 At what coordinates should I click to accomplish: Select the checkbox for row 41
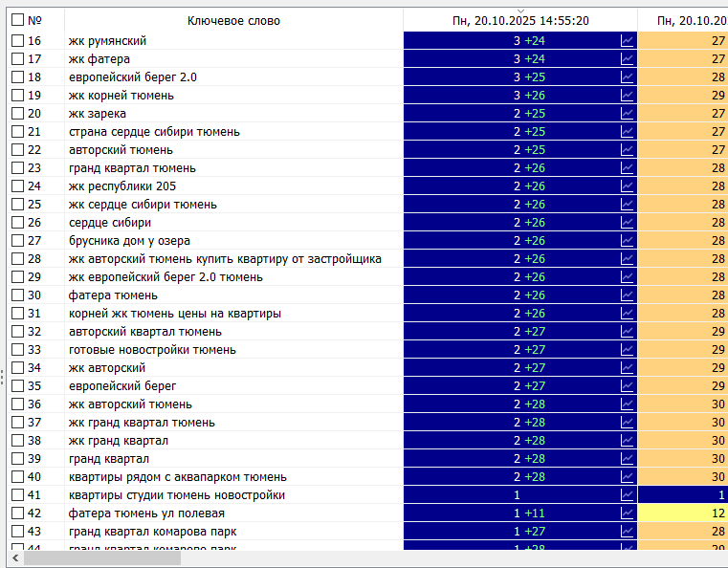(x=17, y=494)
